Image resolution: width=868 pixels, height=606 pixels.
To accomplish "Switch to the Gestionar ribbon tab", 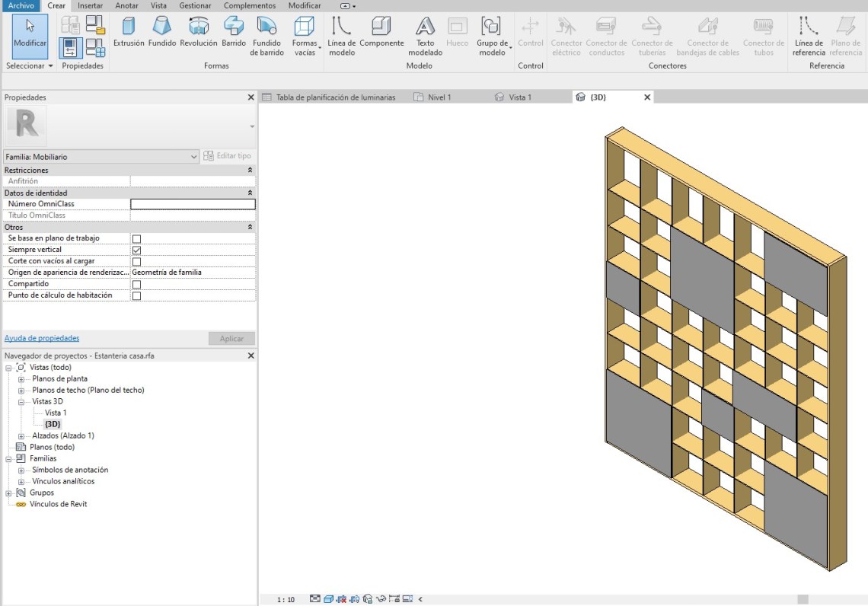I will pyautogui.click(x=195, y=5).
